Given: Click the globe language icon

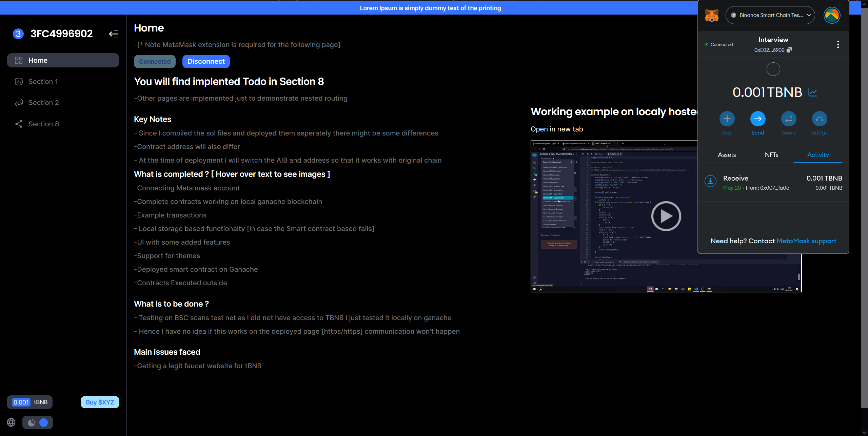Looking at the screenshot, I should [x=11, y=422].
